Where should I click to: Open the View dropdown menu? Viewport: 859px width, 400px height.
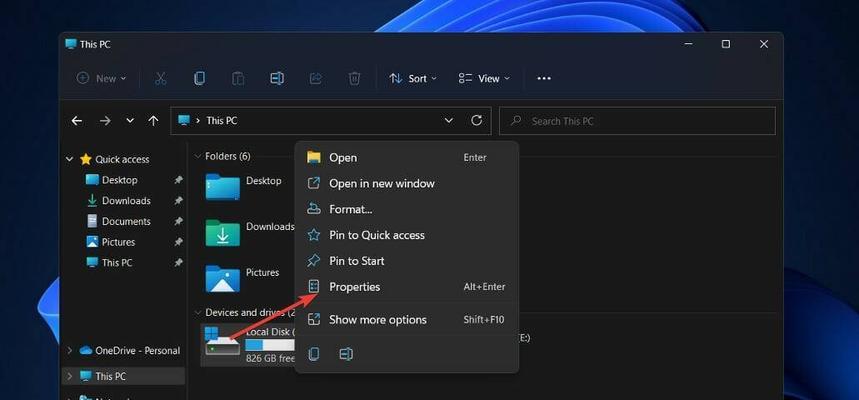coord(484,78)
